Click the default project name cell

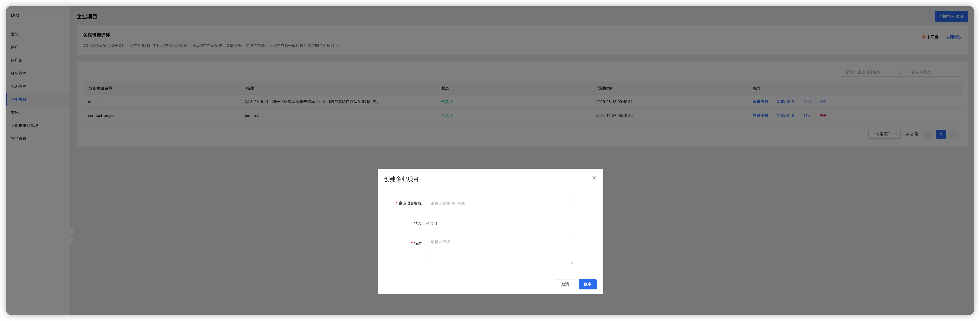(x=94, y=102)
